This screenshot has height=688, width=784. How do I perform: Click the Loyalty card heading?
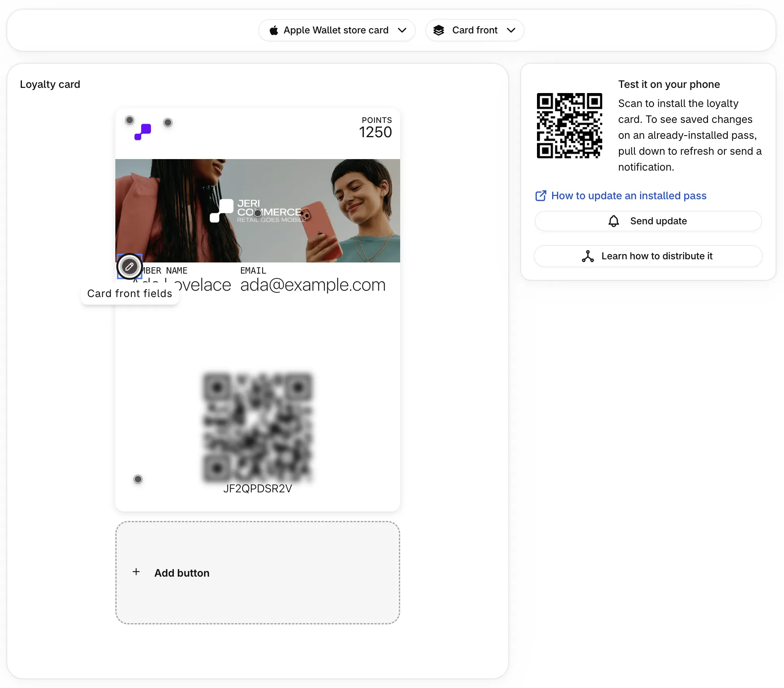click(50, 84)
